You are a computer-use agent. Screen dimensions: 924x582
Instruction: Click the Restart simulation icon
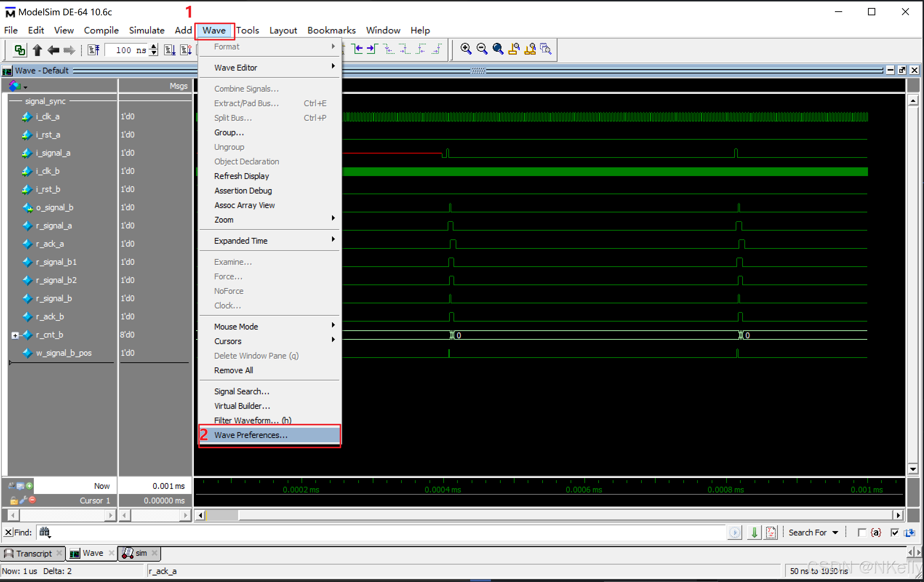[x=93, y=50]
